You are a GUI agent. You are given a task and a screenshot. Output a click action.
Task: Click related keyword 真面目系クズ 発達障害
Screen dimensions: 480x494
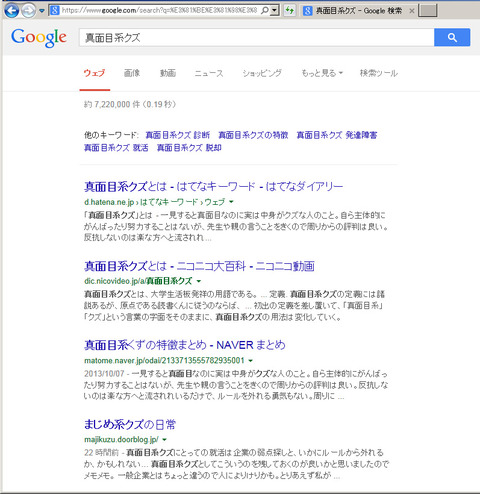click(337, 135)
